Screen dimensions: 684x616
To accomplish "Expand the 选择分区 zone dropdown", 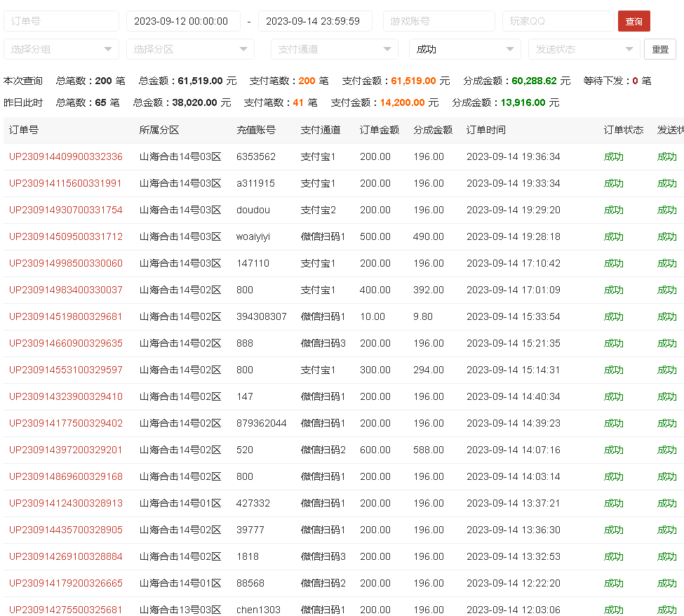I will click(190, 49).
